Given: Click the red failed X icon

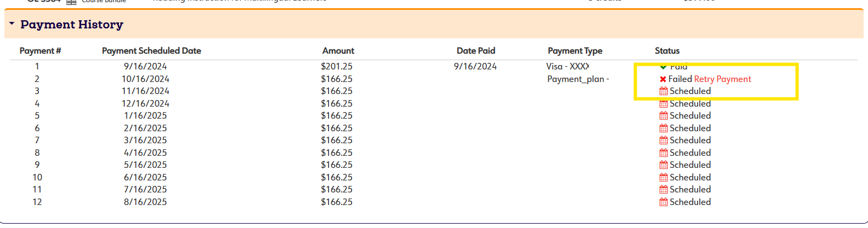Looking at the screenshot, I should [663, 79].
